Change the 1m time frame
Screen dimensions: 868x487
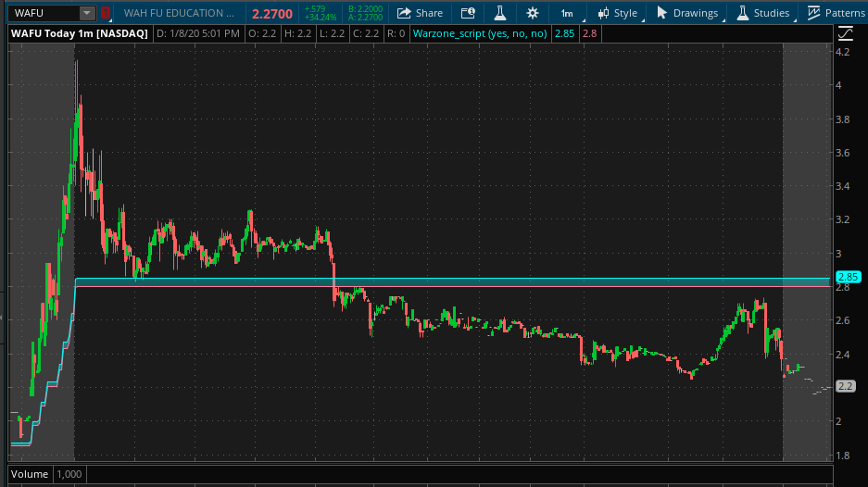pyautogui.click(x=568, y=13)
